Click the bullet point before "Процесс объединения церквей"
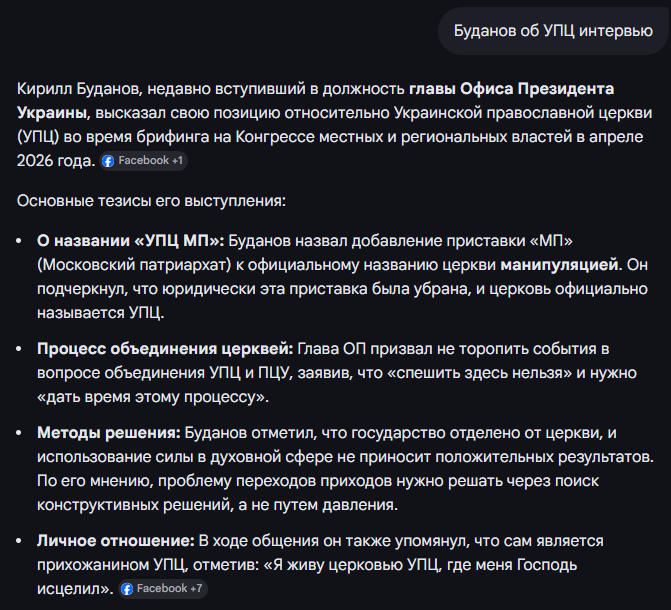671x610 pixels. click(22, 349)
